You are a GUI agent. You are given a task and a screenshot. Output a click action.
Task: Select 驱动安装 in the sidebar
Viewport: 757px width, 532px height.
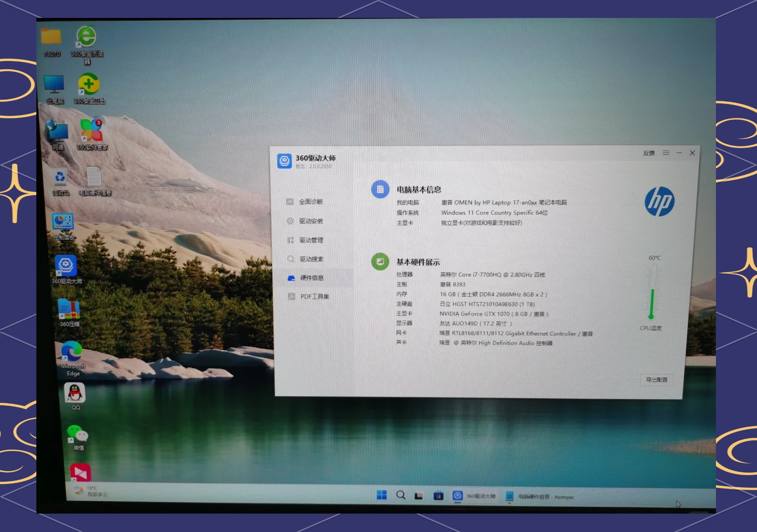click(310, 221)
